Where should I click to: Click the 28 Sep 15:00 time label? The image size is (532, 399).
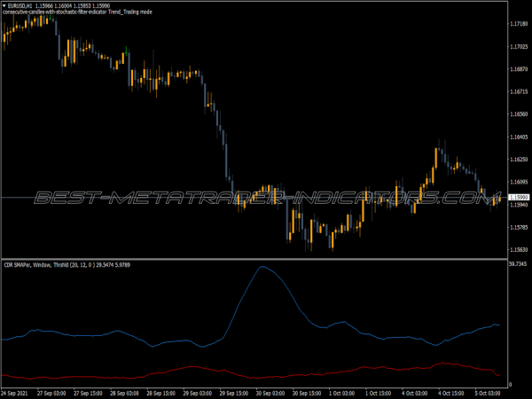click(160, 393)
